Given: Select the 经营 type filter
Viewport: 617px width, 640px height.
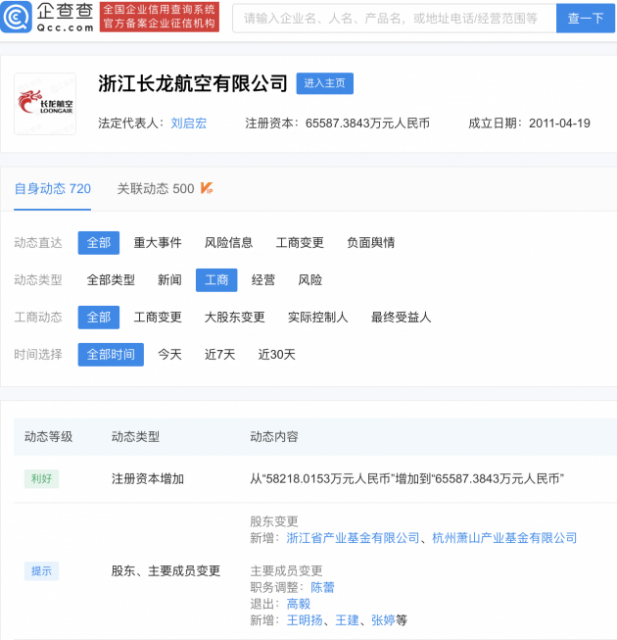Looking at the screenshot, I should tap(263, 280).
